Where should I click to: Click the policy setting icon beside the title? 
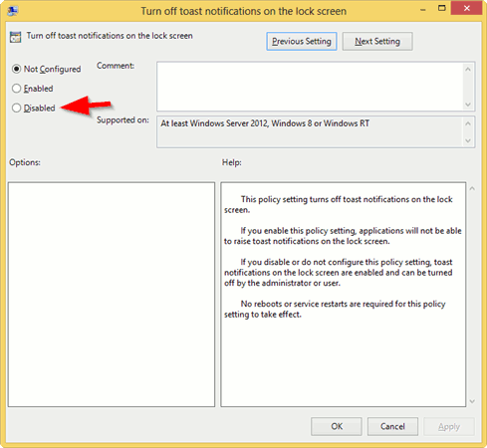15,37
